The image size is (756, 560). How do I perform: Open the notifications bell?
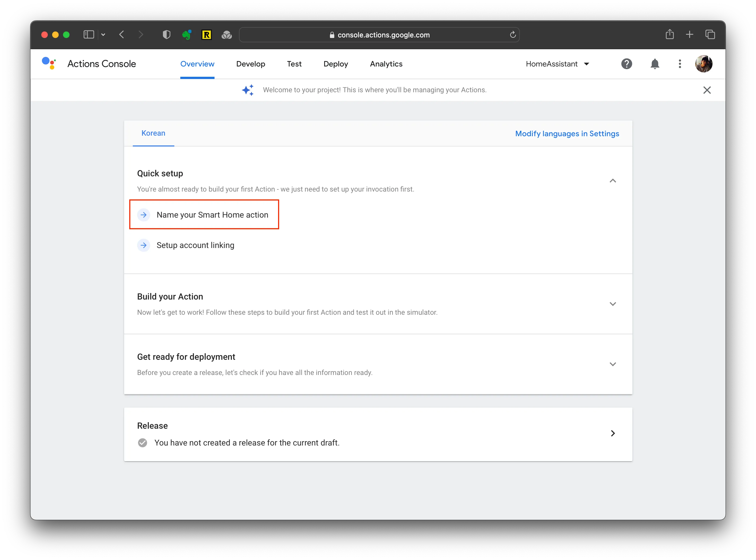pos(654,64)
